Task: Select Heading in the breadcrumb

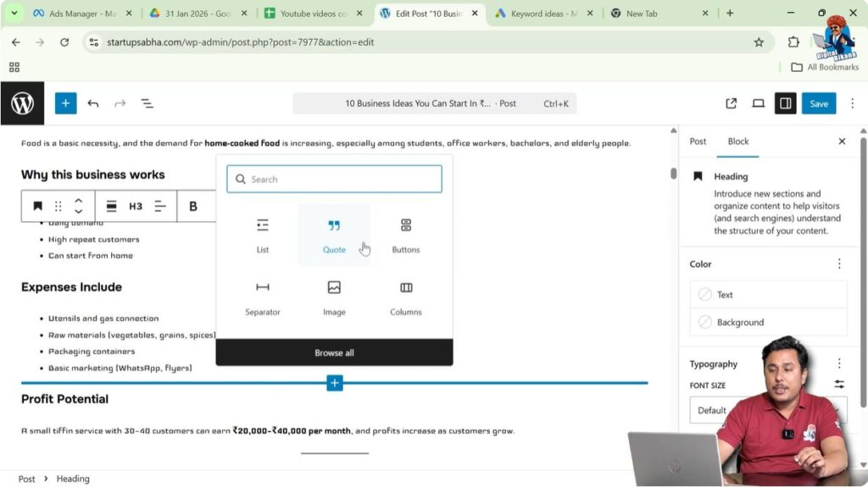Action: (73, 479)
